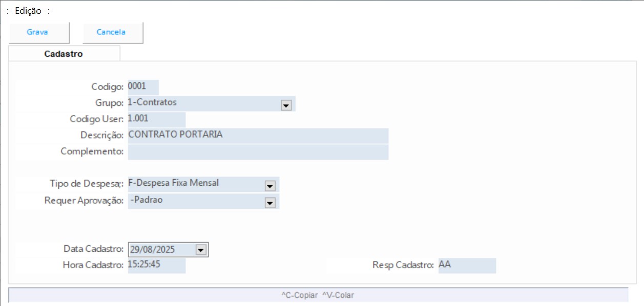This screenshot has width=644, height=306.
Task: Focus the Descrição field with CONTRATO PORTARIA
Action: pos(257,135)
